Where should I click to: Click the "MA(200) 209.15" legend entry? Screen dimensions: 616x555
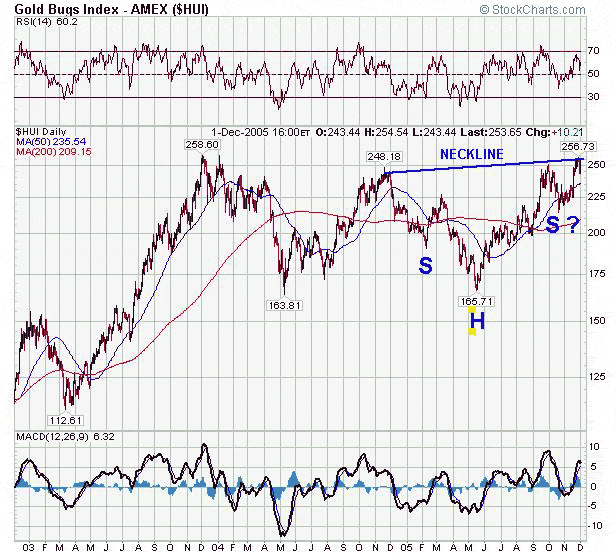pyautogui.click(x=53, y=151)
